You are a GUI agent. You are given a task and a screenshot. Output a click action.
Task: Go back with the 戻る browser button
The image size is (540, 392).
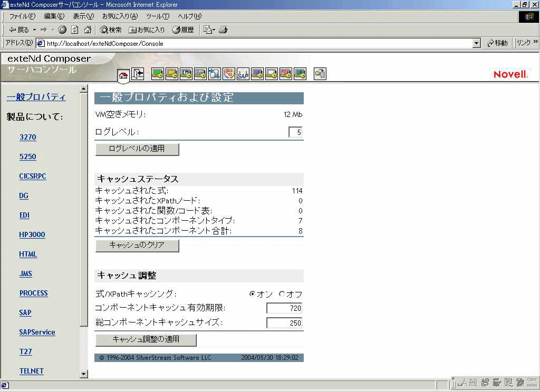[19, 30]
